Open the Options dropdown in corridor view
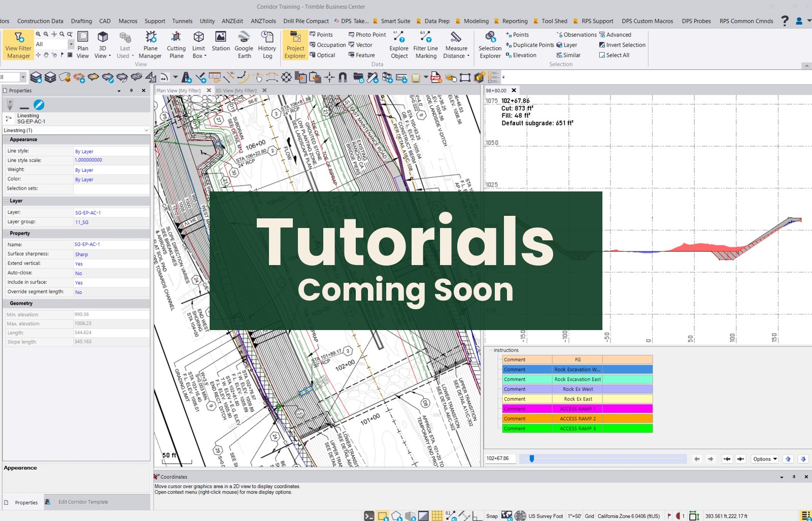This screenshot has height=521, width=812. click(765, 459)
